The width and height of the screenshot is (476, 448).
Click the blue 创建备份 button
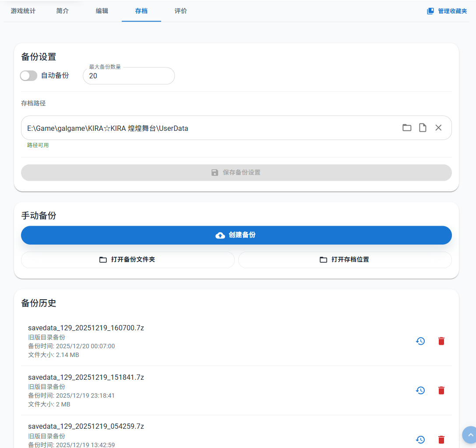coord(236,235)
